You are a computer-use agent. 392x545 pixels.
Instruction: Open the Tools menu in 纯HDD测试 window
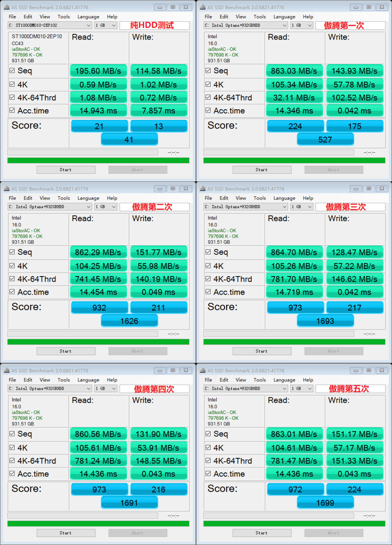coord(64,17)
